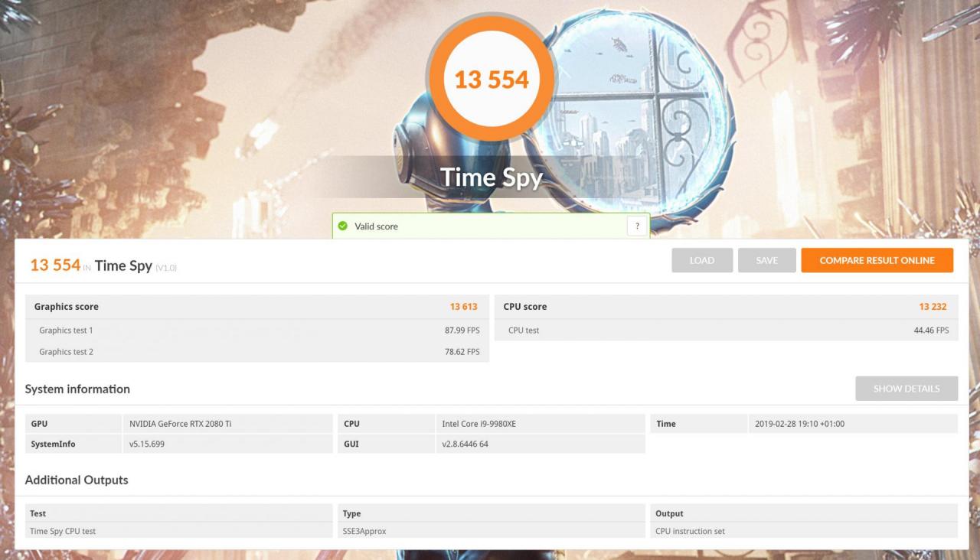Screen dimensions: 980x560
Task: Open the valid score help question mark
Action: [637, 226]
